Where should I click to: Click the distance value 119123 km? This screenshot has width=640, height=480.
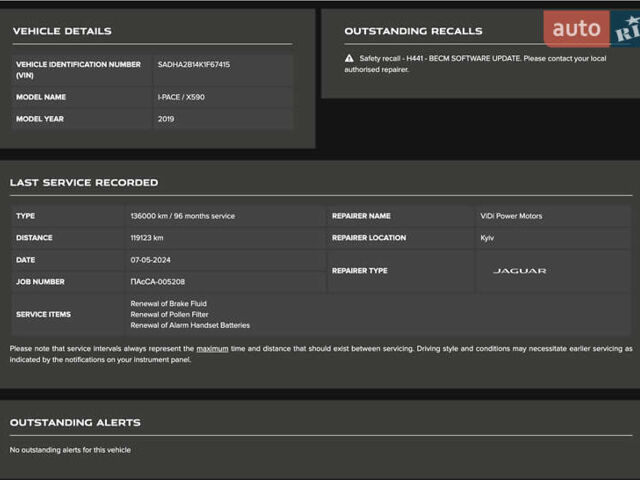[147, 238]
